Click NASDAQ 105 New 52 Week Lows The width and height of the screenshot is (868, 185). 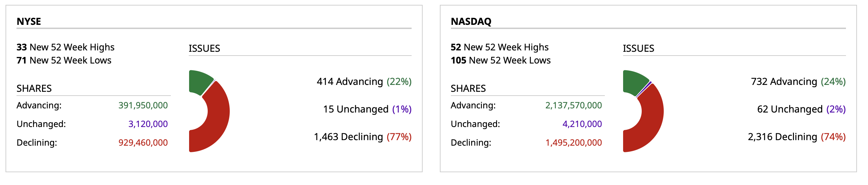[x=500, y=60]
